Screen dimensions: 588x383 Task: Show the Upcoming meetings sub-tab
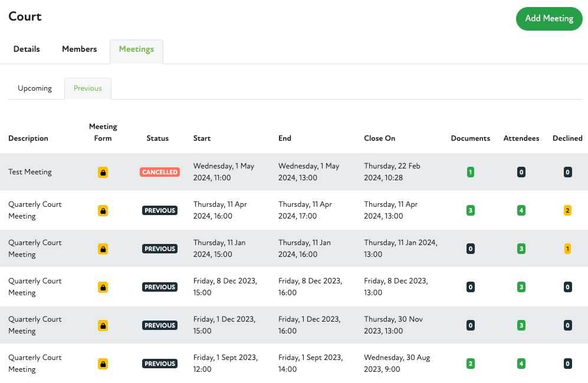click(x=35, y=88)
